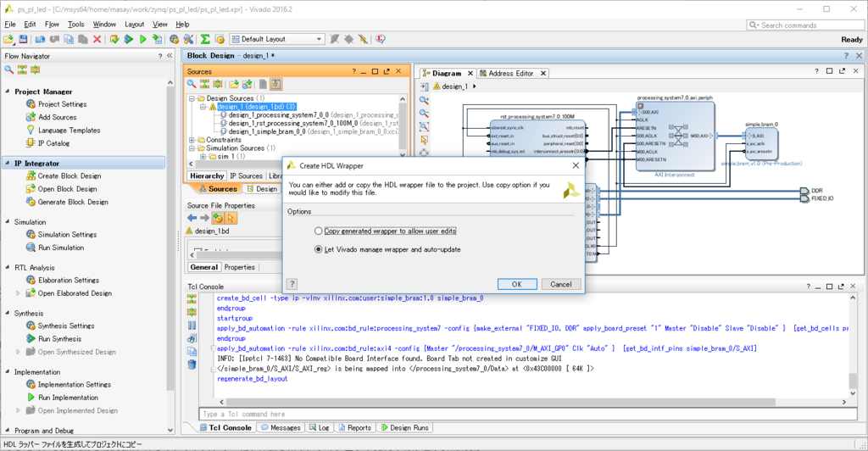The width and height of the screenshot is (868, 451).
Task: Click the help question mark in dialog
Action: click(x=292, y=284)
